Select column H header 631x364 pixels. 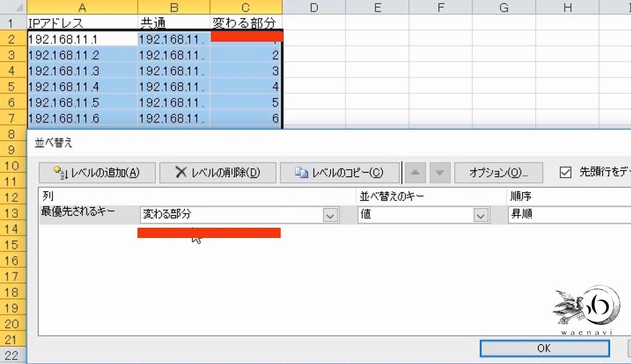tap(567, 7)
